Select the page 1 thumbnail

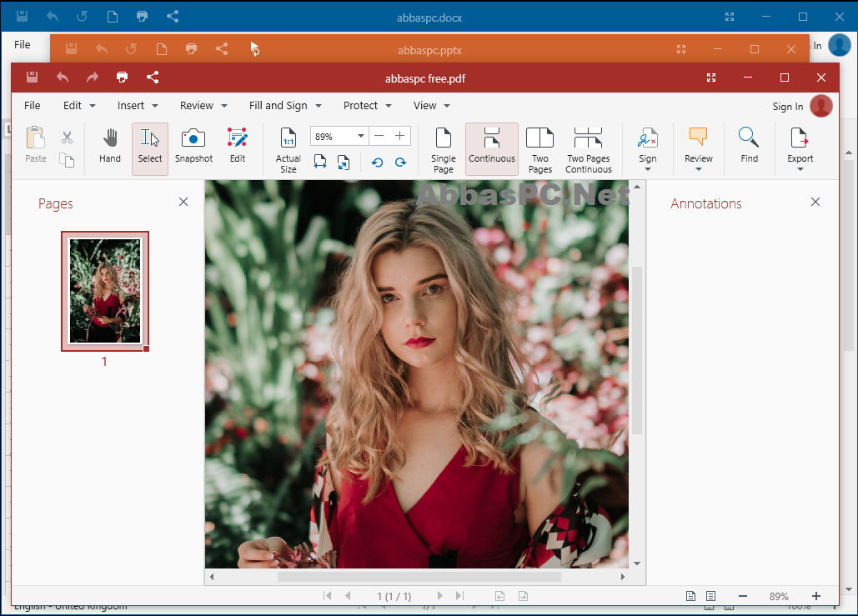[x=105, y=291]
